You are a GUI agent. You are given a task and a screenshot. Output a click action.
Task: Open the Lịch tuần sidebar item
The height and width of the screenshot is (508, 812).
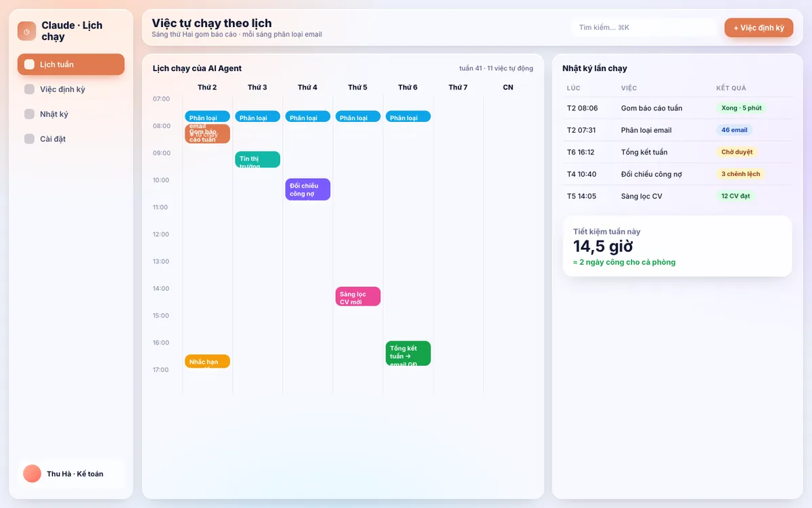(x=71, y=64)
